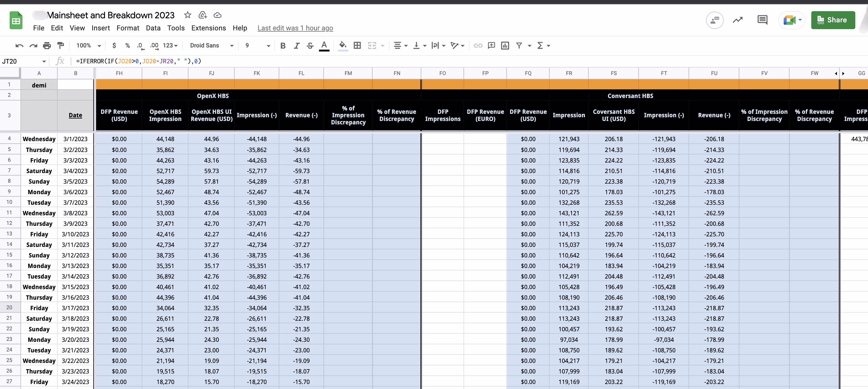Toggle bold formatting

tap(283, 46)
